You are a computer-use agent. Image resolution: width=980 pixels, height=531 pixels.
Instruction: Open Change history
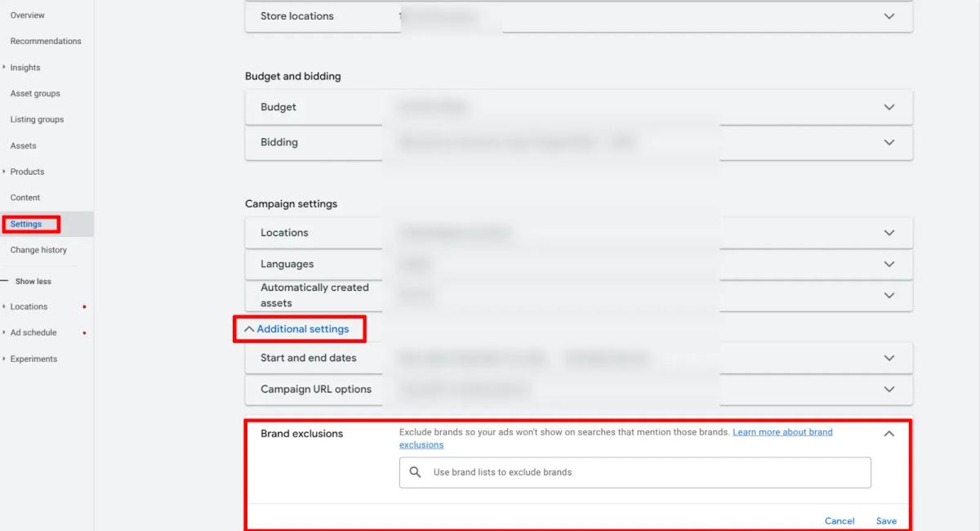pos(38,250)
